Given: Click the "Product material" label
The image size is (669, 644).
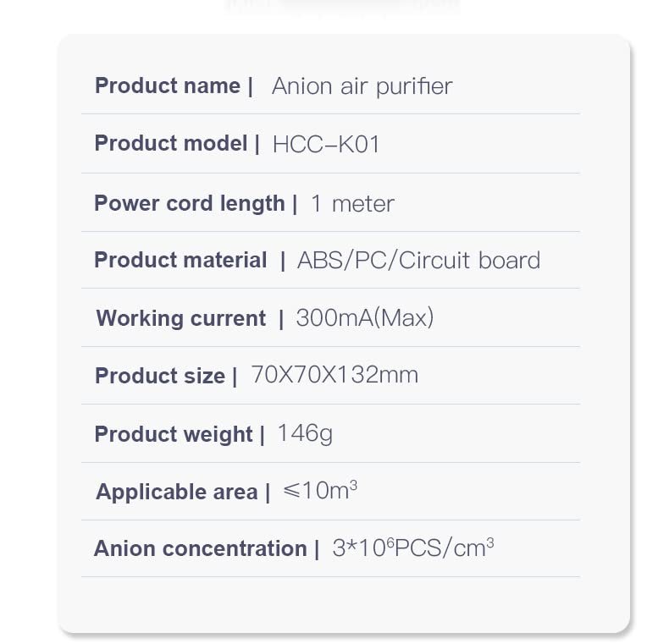Looking at the screenshot, I should click(180, 261).
